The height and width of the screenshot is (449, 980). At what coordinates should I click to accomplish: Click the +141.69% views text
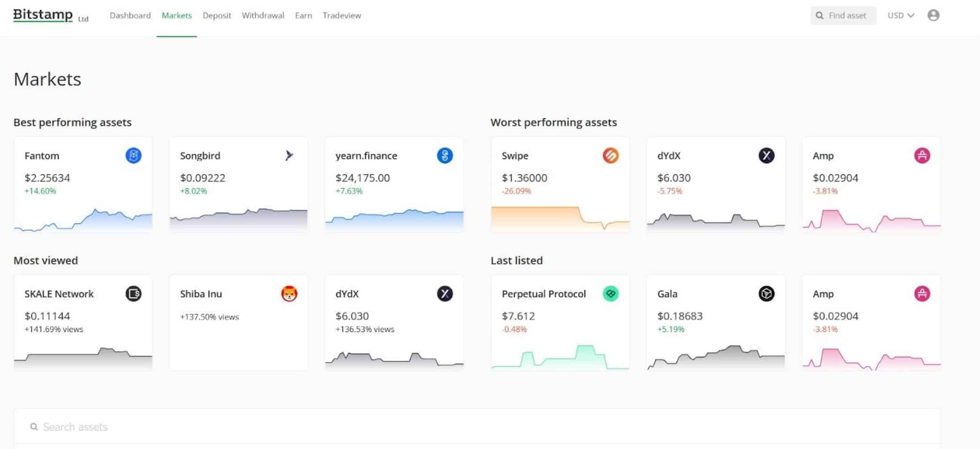point(54,329)
